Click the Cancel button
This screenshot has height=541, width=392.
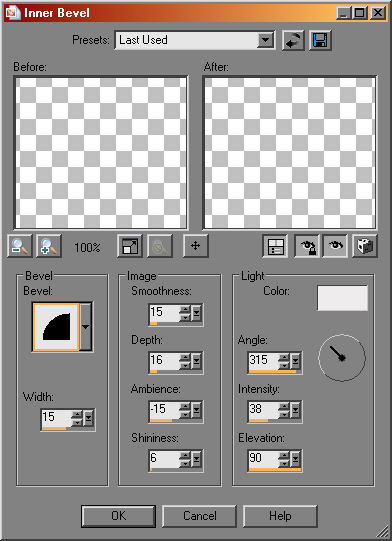point(199,516)
